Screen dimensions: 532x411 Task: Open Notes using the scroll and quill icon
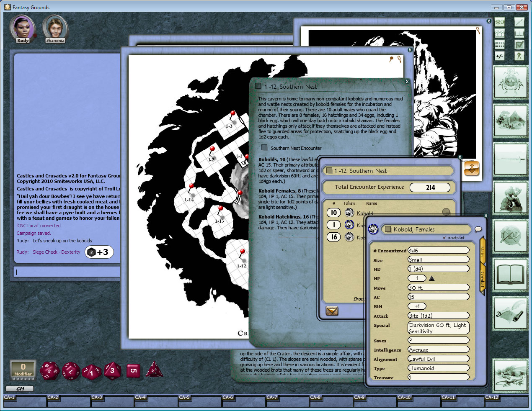[x=510, y=313]
